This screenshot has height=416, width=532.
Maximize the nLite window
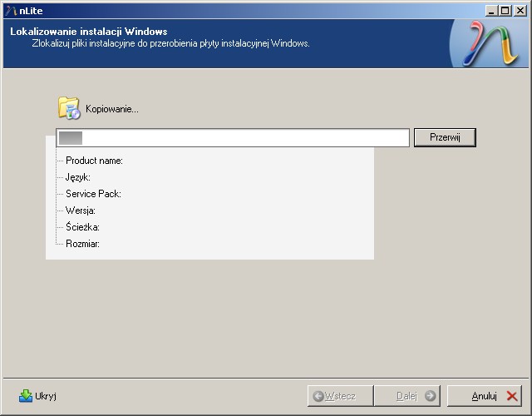(505, 11)
